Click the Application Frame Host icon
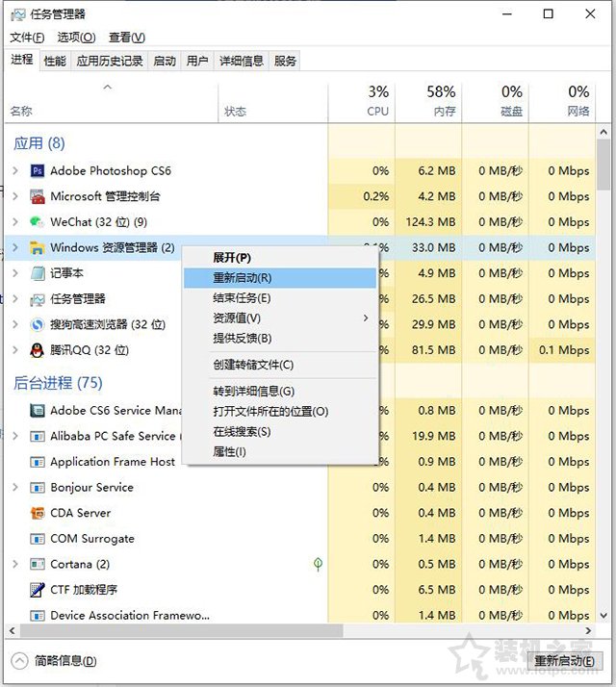Viewport: 616px width, 687px height. (x=38, y=462)
